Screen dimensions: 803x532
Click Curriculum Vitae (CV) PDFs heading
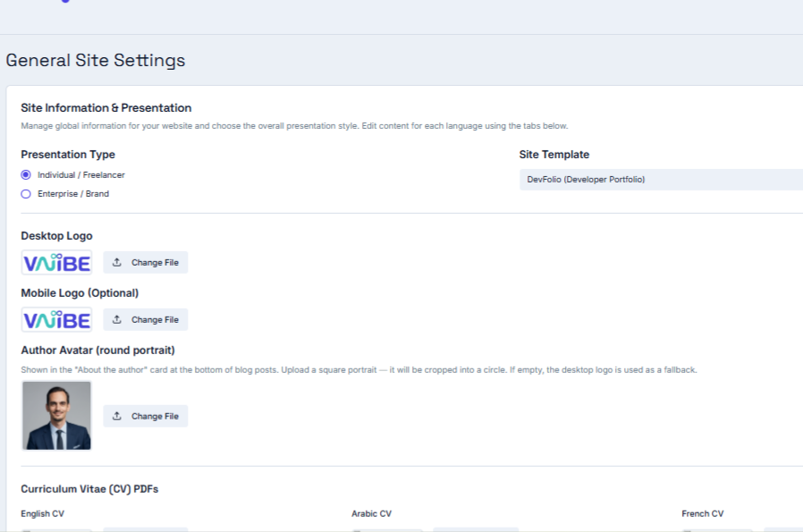coord(89,489)
